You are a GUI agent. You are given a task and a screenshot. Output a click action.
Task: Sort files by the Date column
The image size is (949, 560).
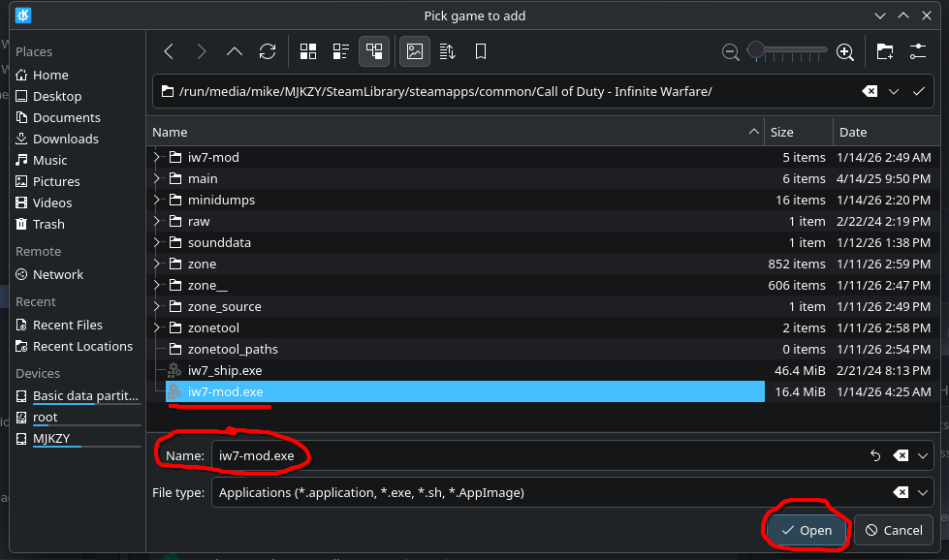click(x=853, y=132)
